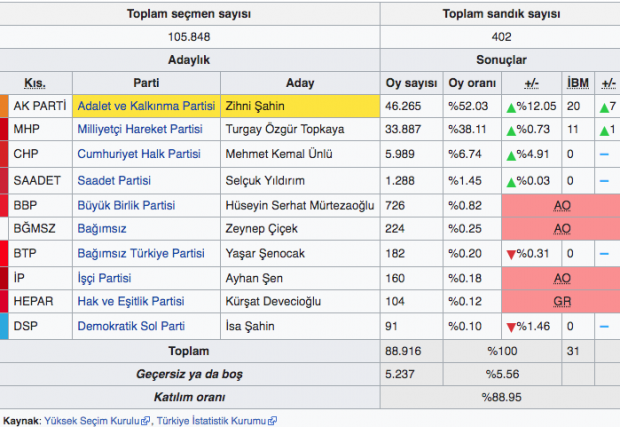
Task: Click red down arrow in BTP row
Action: [x=509, y=253]
